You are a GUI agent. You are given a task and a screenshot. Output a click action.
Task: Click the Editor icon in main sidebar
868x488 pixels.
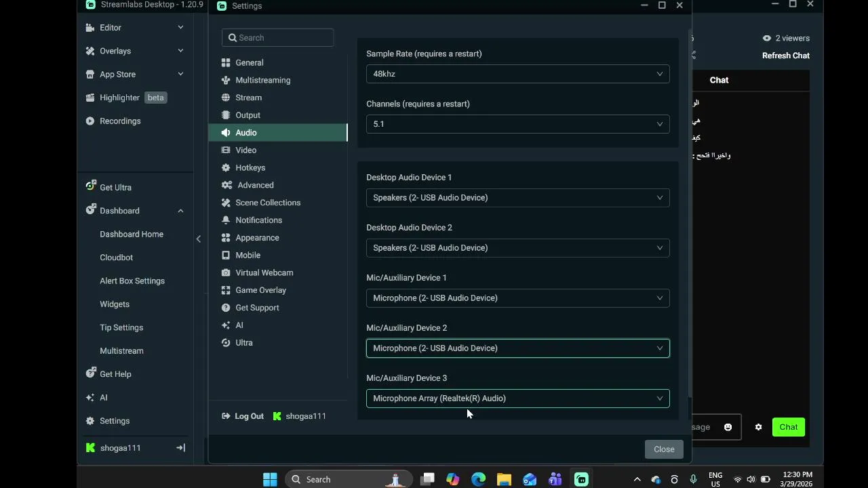point(90,28)
